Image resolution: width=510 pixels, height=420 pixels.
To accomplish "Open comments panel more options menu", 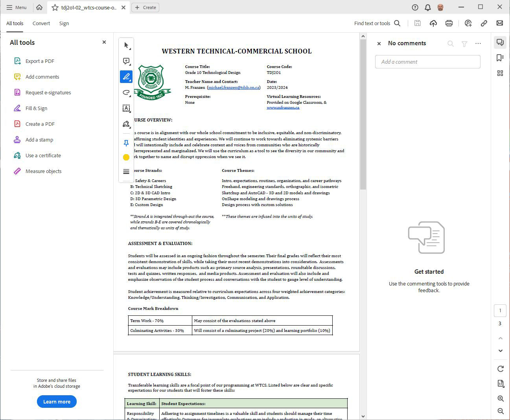I will click(478, 44).
